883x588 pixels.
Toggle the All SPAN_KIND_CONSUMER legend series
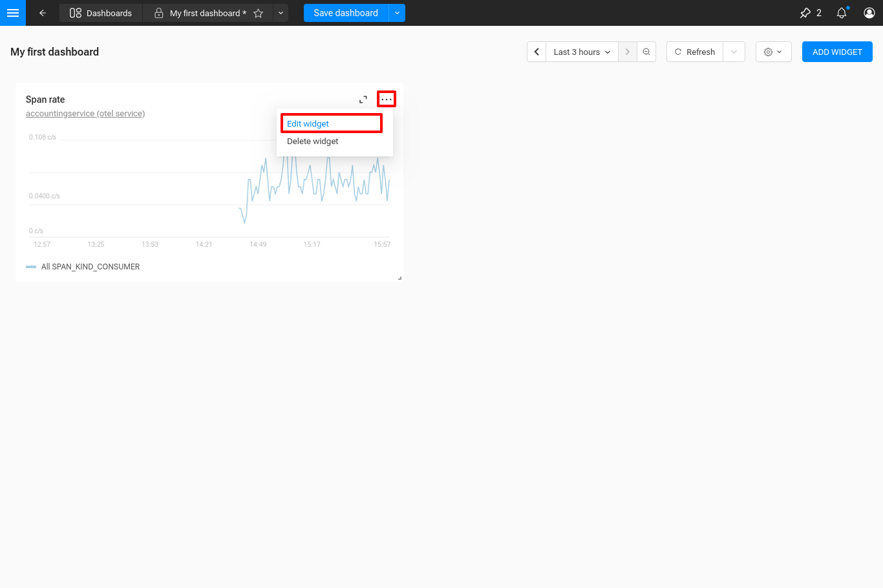pos(90,267)
